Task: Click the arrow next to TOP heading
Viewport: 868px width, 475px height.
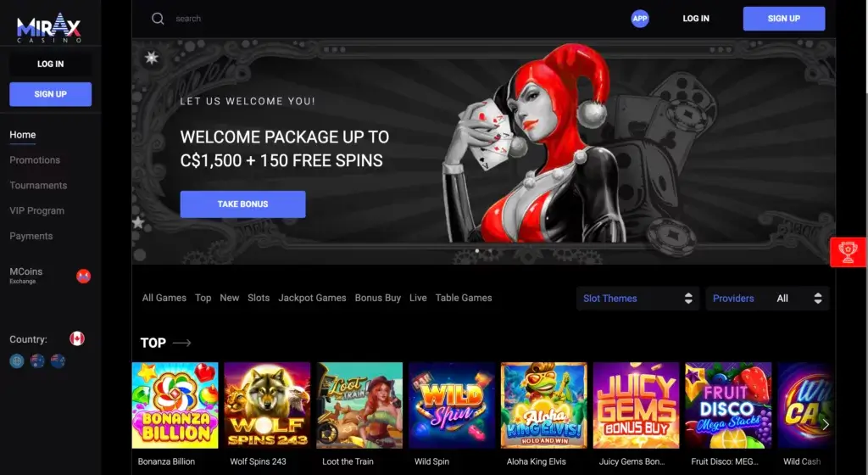Action: click(x=182, y=343)
